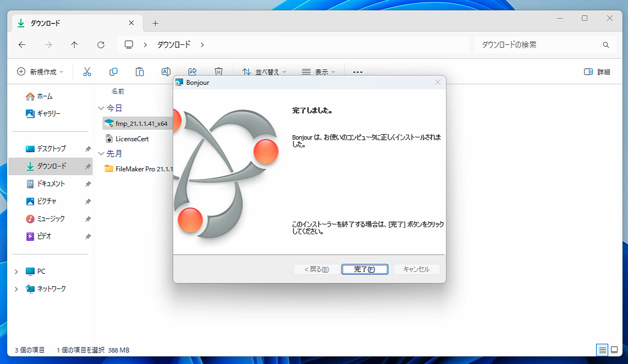This screenshot has width=628, height=364.
Task: Navigate up one folder level
Action: pos(74,45)
